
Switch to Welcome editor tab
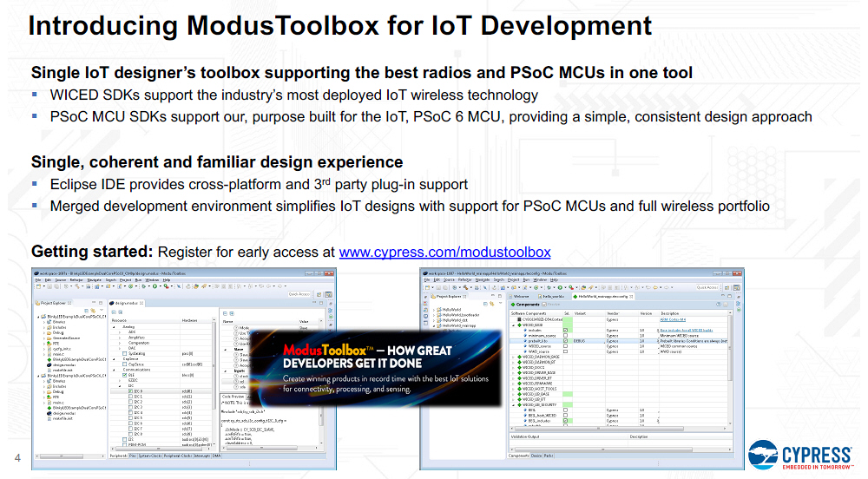point(519,297)
